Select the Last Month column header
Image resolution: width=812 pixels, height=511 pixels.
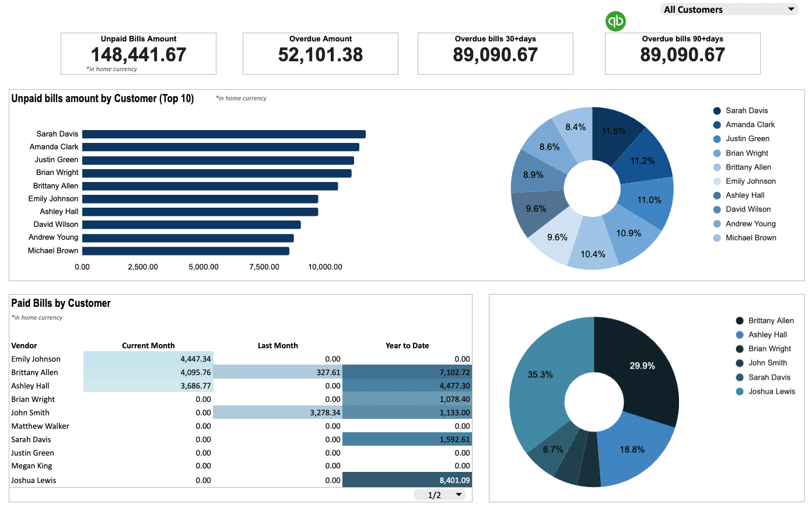click(278, 345)
